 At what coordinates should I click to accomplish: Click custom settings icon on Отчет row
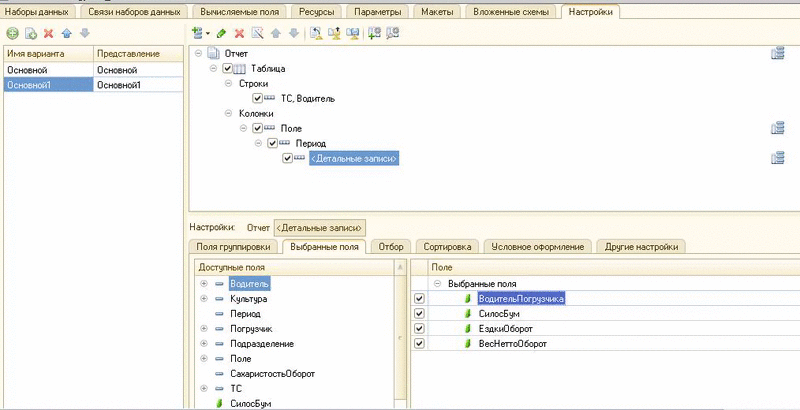pos(778,54)
